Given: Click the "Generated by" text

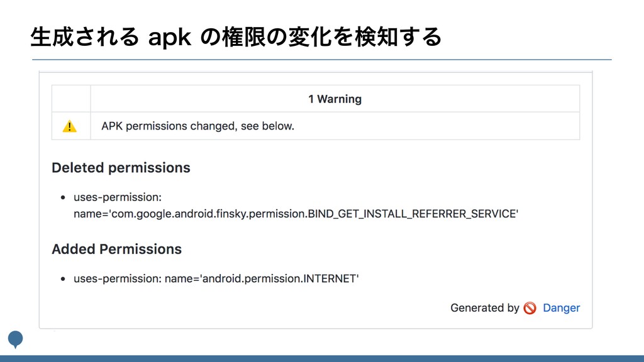Looking at the screenshot, I should [484, 308].
